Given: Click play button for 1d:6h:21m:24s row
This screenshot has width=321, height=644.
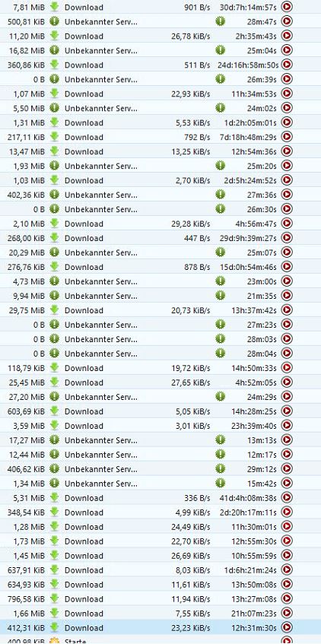Looking at the screenshot, I should click(x=287, y=570).
